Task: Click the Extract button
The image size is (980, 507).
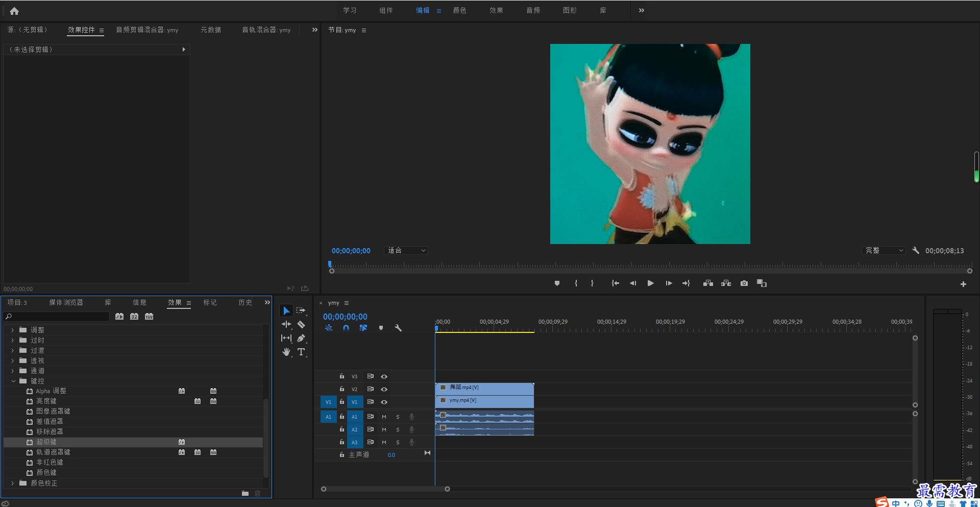Action: click(726, 283)
